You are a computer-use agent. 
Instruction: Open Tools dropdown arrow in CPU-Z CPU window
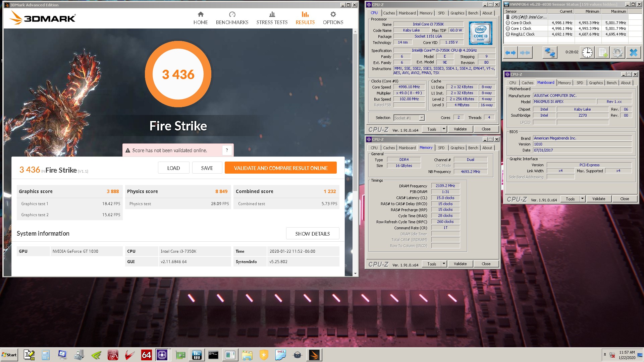pyautogui.click(x=444, y=129)
